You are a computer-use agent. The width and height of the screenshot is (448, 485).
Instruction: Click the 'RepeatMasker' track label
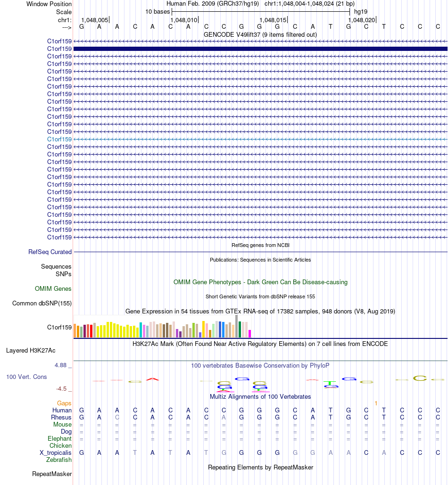click(52, 474)
